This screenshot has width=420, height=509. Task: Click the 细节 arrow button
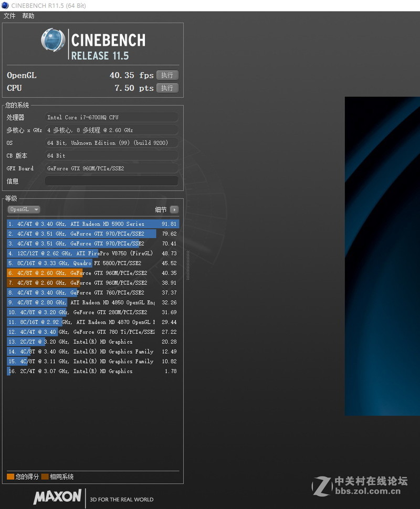174,209
